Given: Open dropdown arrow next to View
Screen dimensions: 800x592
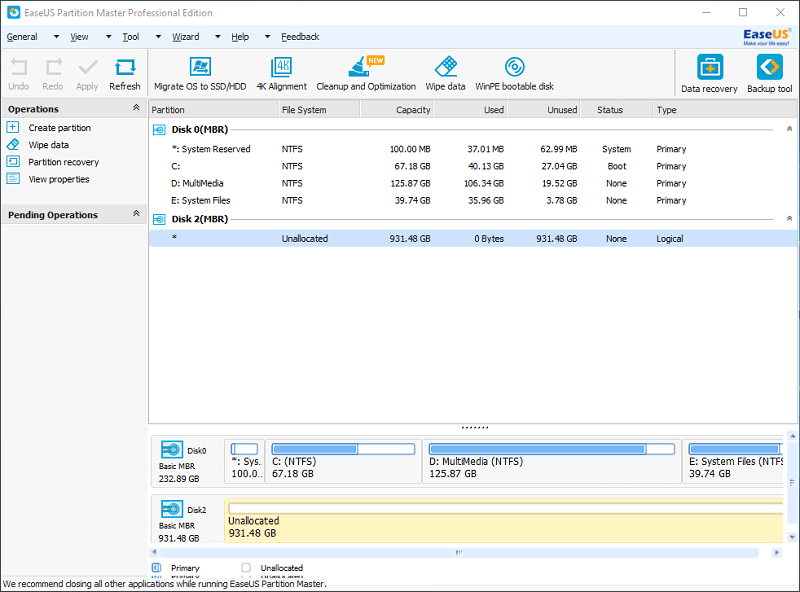Looking at the screenshot, I should (108, 37).
